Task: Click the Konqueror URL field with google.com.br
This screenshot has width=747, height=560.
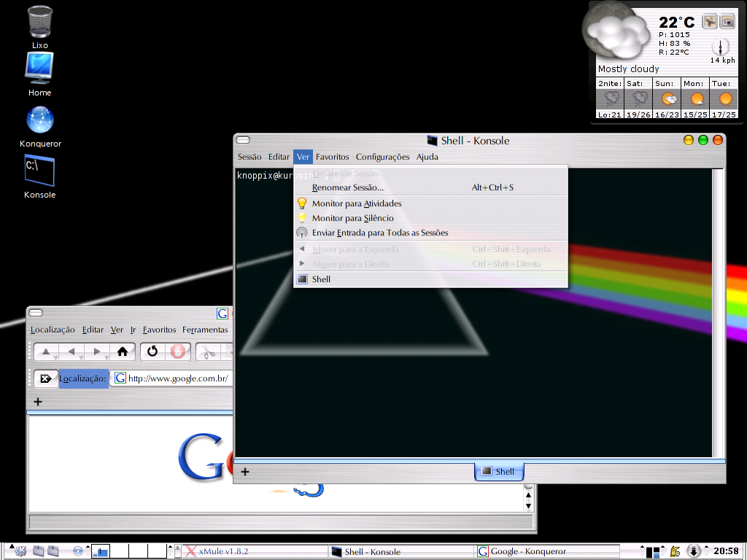Action: [172, 378]
